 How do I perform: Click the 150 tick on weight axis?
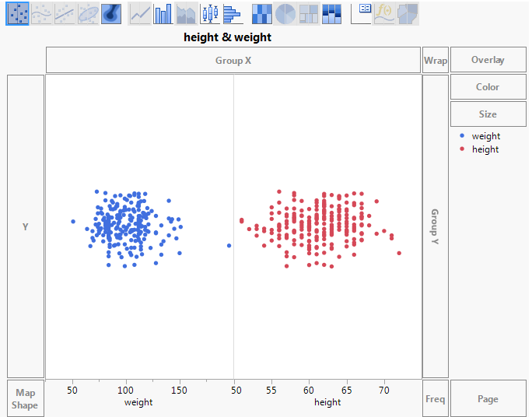[x=179, y=391]
